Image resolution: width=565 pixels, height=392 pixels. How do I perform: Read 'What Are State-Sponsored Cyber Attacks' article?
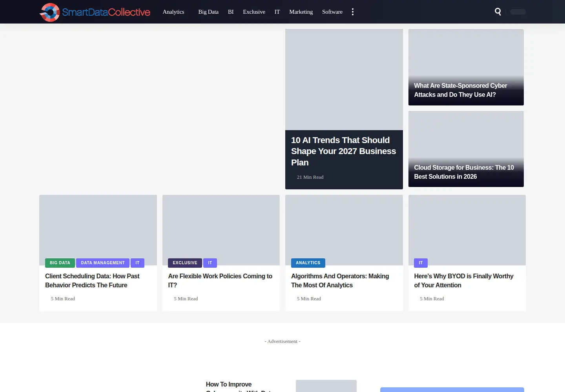tap(461, 90)
